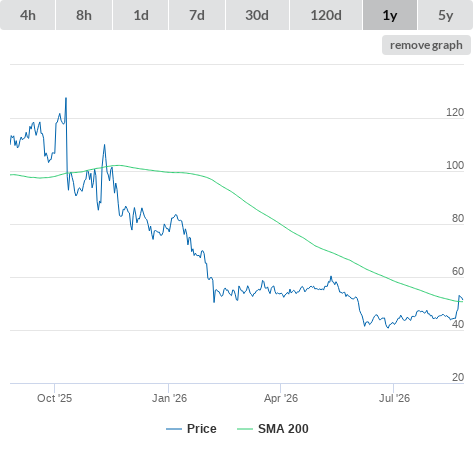Switch chart to 30d range

(257, 15)
